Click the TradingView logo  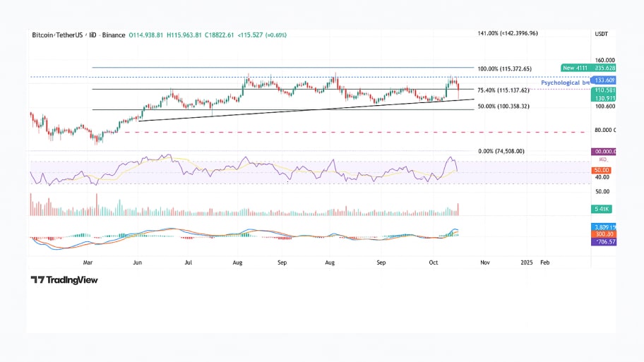coord(64,279)
